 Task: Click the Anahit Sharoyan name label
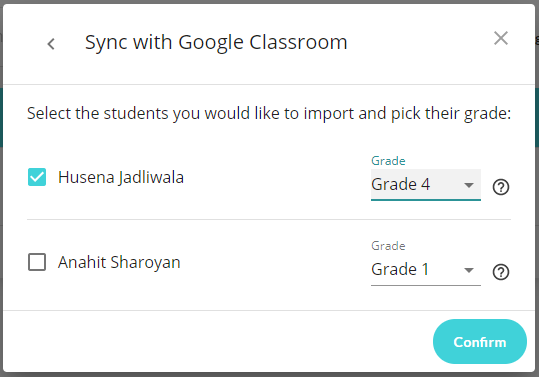[x=119, y=262]
